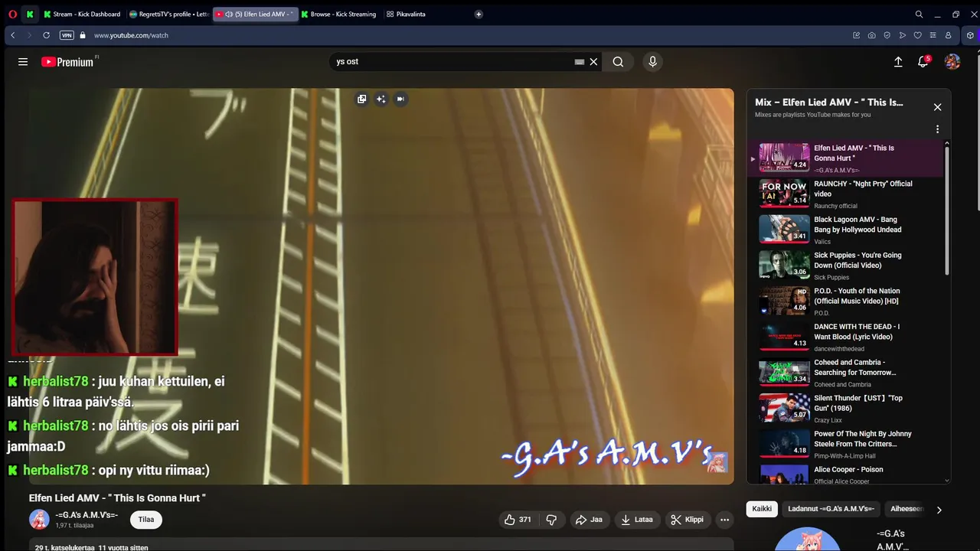This screenshot has height=551, width=980.
Task: Open P.O.D. Youth of the Nation thumbnail
Action: pos(784,301)
